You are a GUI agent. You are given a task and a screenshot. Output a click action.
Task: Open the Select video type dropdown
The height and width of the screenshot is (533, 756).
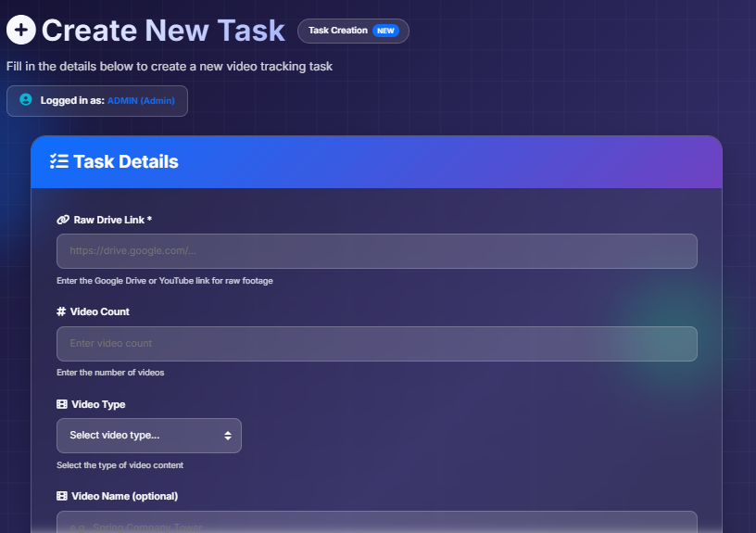tap(149, 436)
